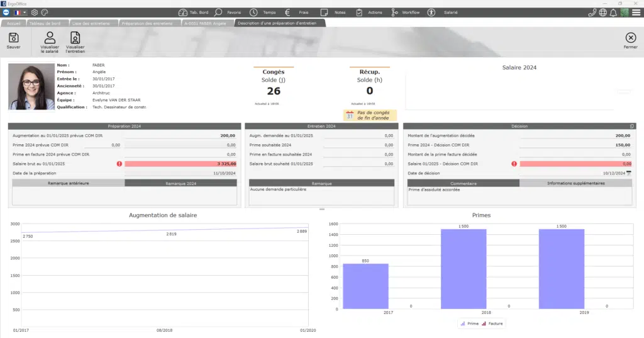Toggle the Prime series in chart legend
The width and height of the screenshot is (644, 338).
(x=469, y=324)
